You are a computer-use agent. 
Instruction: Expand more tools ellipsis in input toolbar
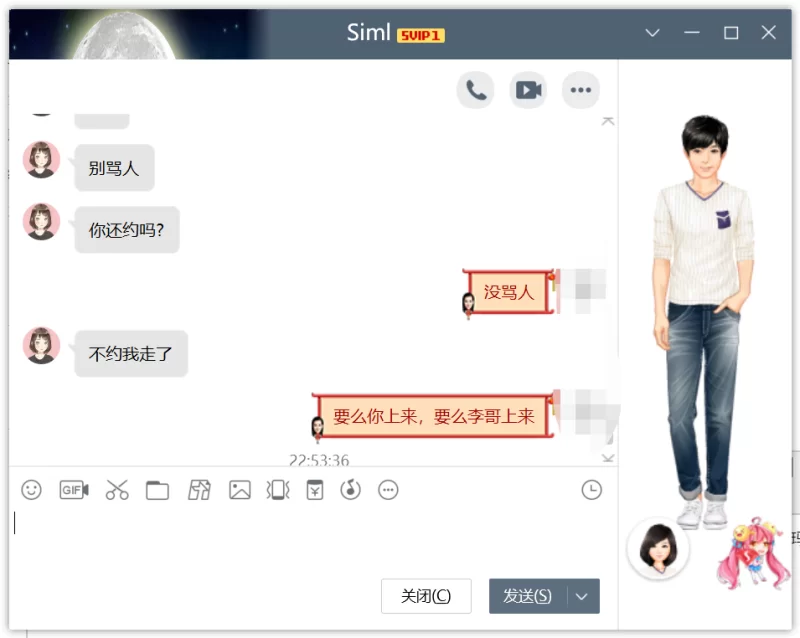point(389,490)
